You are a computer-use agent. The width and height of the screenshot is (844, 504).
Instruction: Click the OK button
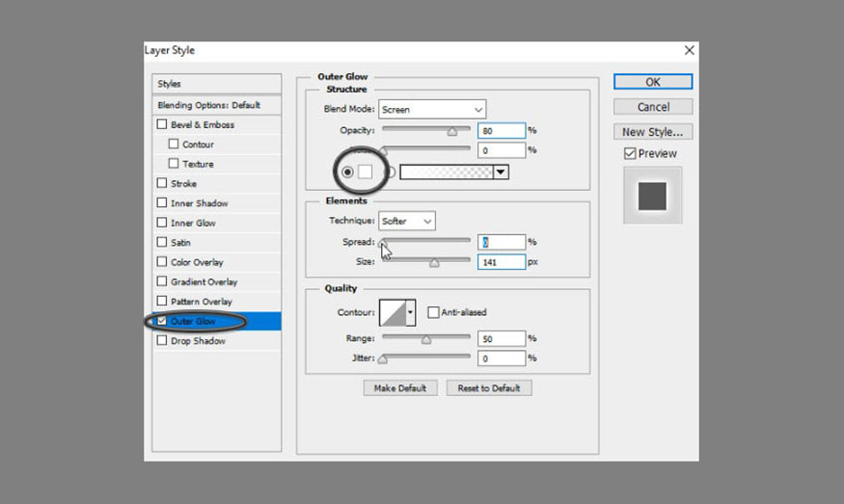click(653, 82)
